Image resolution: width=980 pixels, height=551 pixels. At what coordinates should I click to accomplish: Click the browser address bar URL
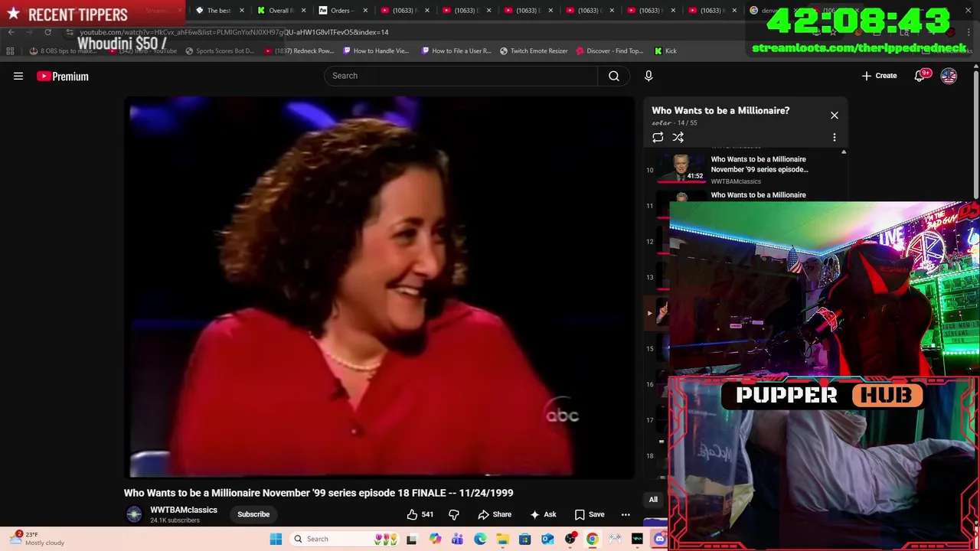pyautogui.click(x=234, y=32)
